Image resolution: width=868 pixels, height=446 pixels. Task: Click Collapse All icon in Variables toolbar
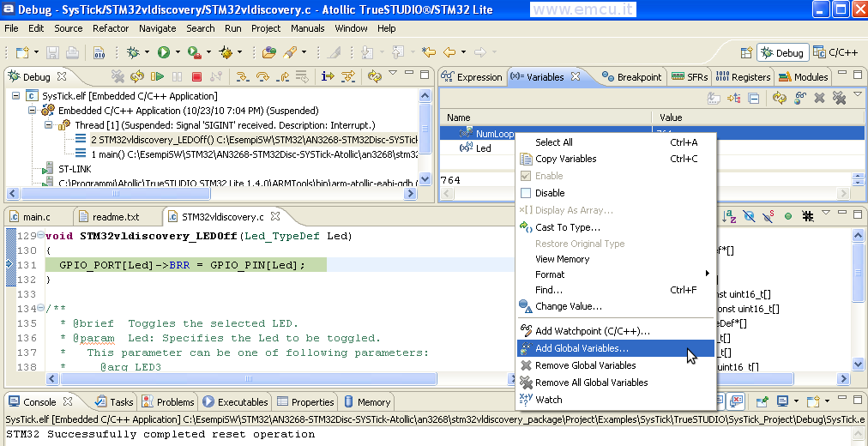click(x=753, y=99)
